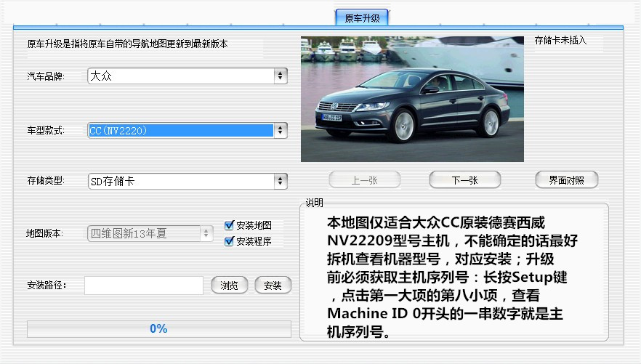
Task: Click the 汽车品牌 label
Action: (46, 76)
